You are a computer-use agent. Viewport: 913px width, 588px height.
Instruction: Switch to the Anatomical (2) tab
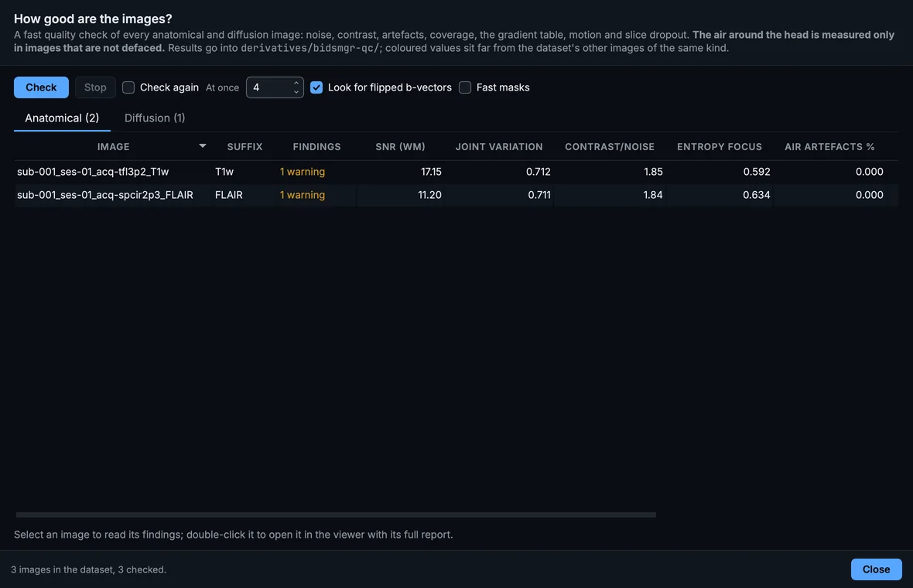(x=62, y=118)
